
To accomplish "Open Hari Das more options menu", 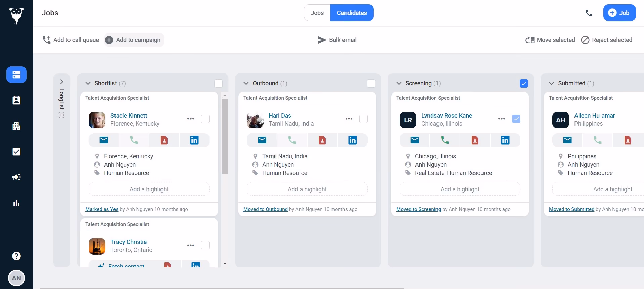I will 349,119.
